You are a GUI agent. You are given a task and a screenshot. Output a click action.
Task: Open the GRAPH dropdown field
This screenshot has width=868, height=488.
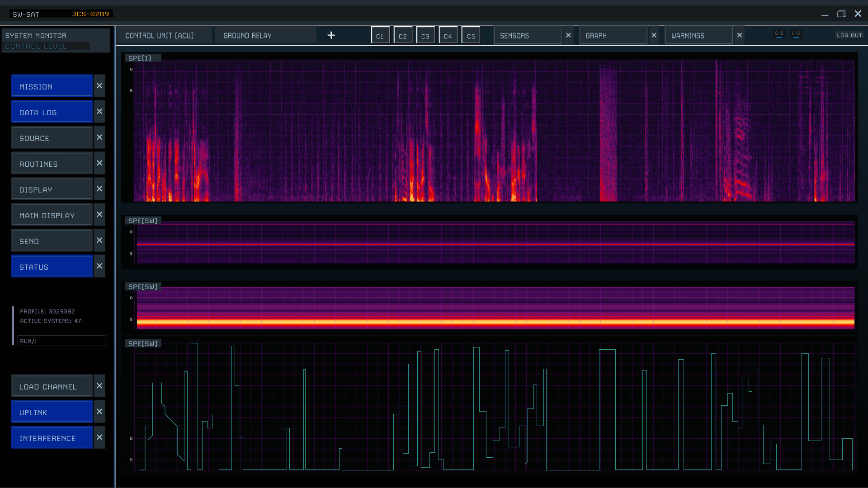[613, 35]
